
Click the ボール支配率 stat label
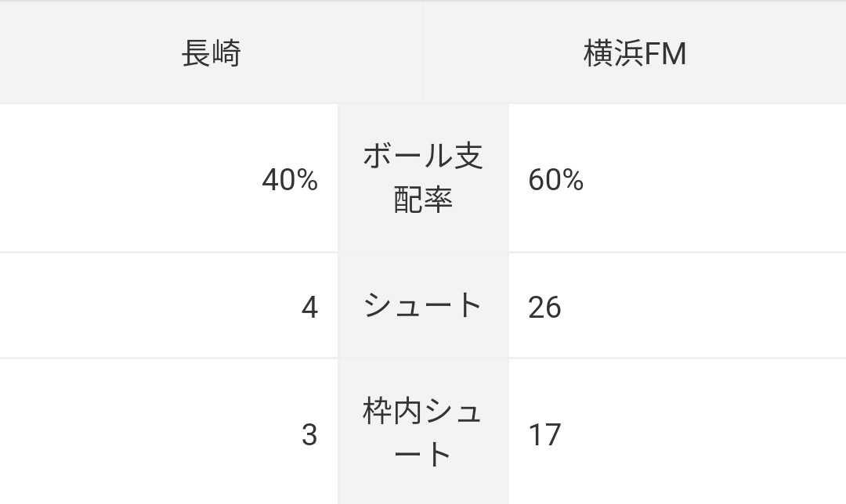tap(423, 178)
